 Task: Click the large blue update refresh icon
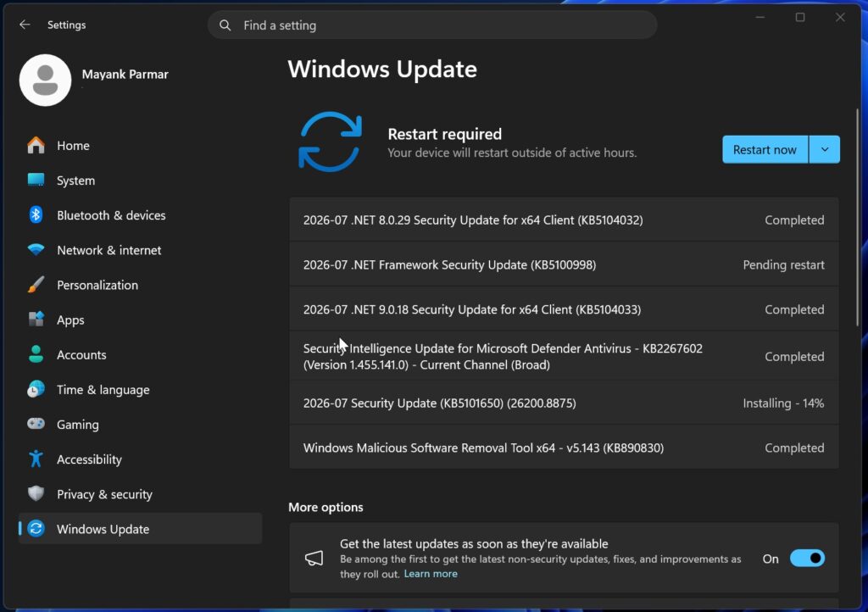[x=331, y=142]
